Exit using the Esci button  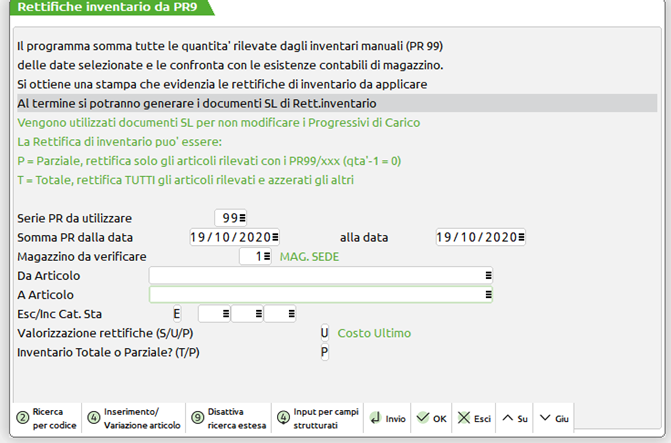(x=475, y=418)
